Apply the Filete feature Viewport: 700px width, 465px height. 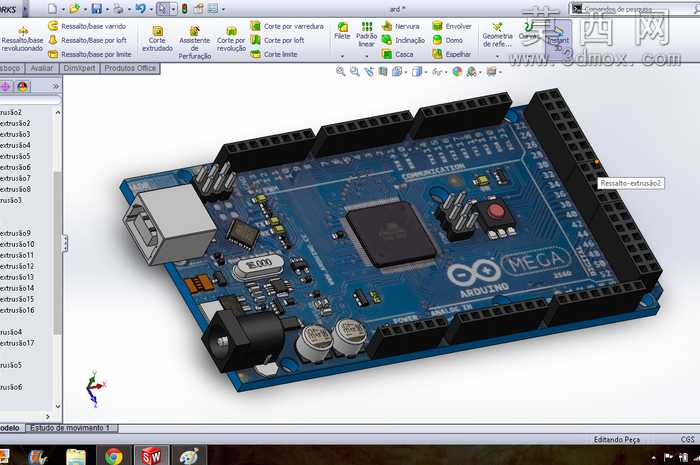coord(342,31)
